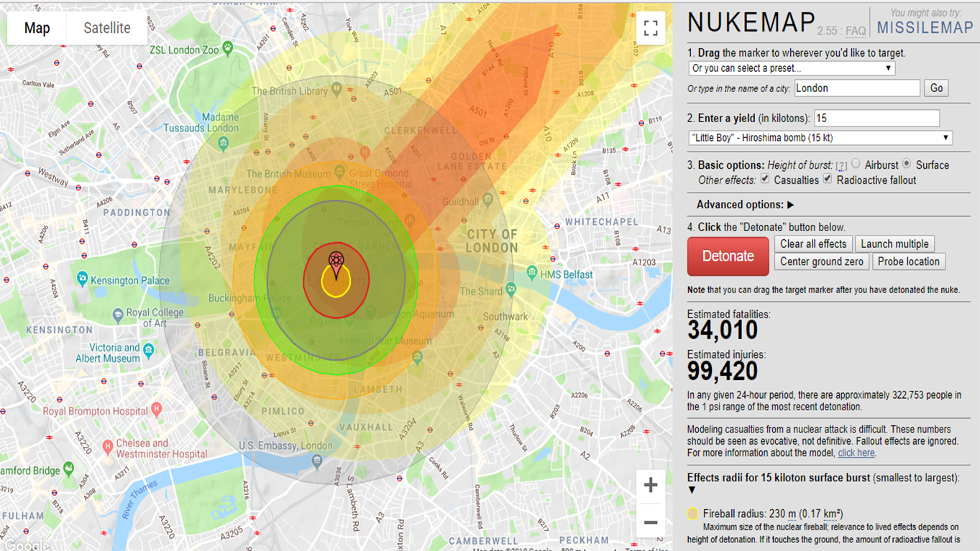The image size is (980, 551).
Task: Expand the Advanced options section
Action: point(741,204)
